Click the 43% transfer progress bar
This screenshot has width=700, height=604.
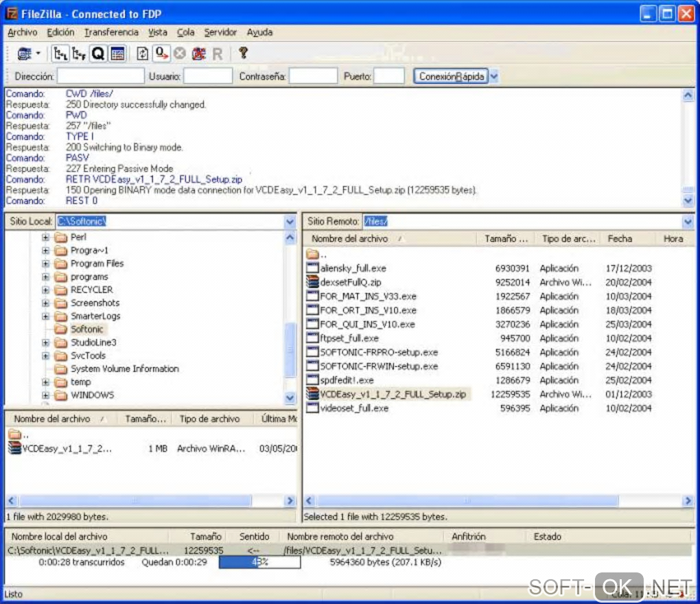pos(260,562)
